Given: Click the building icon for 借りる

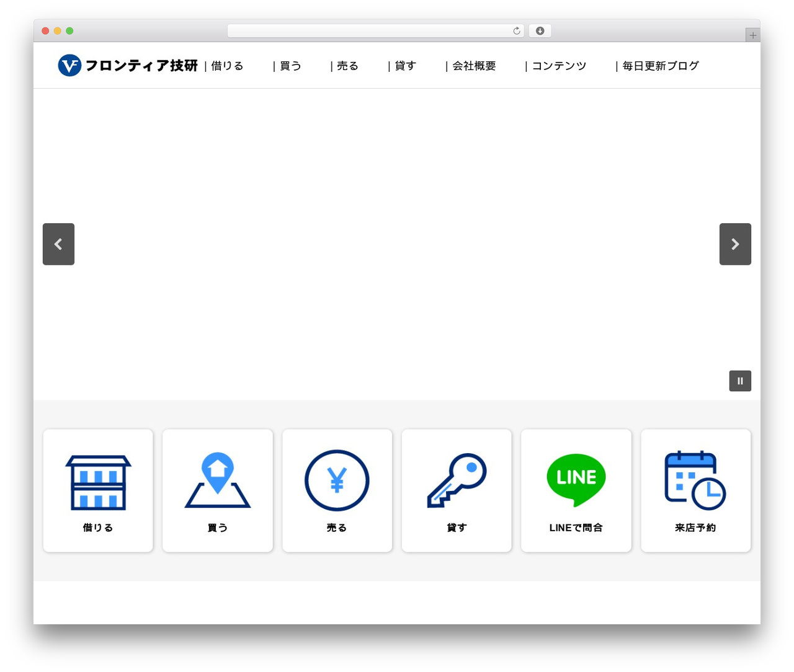Looking at the screenshot, I should [98, 483].
